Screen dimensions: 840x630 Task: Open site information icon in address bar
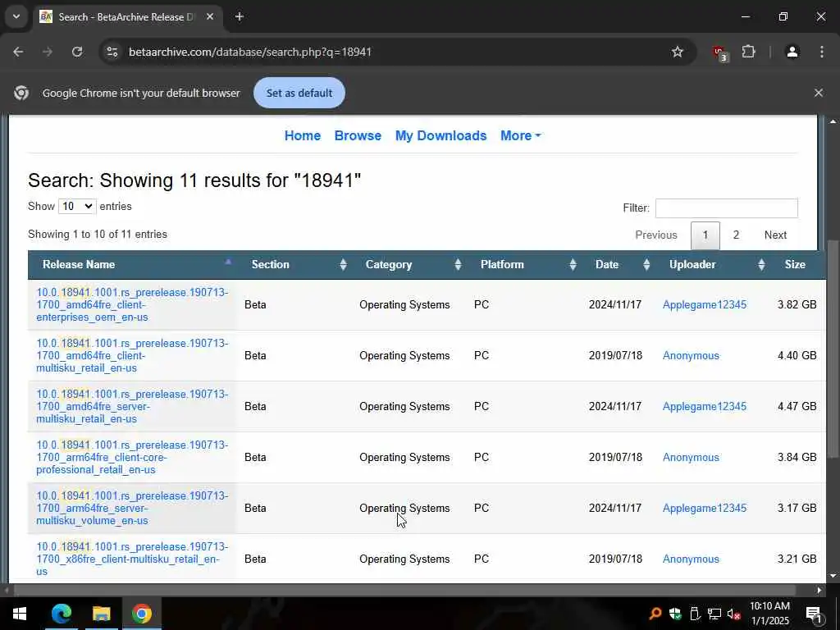tap(112, 52)
